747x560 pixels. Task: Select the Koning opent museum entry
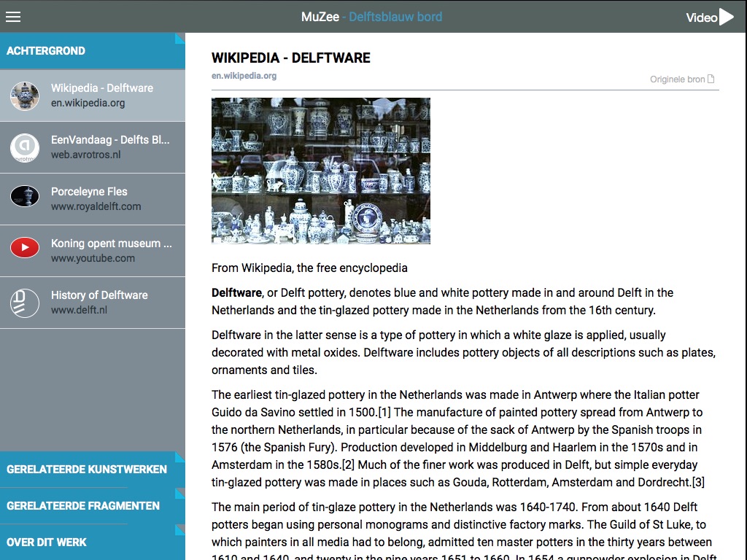(x=93, y=251)
